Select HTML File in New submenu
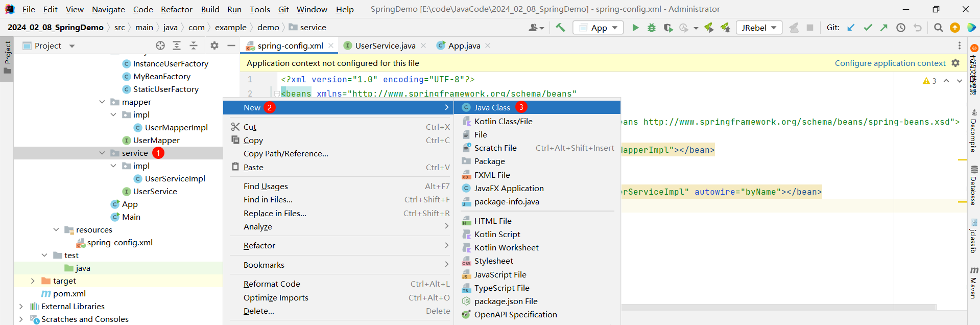 pos(537,221)
